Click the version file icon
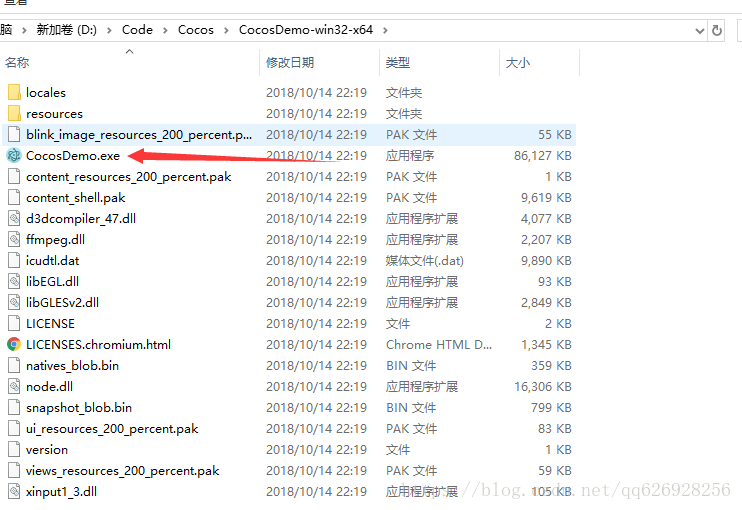This screenshot has height=510, width=742. 14,449
